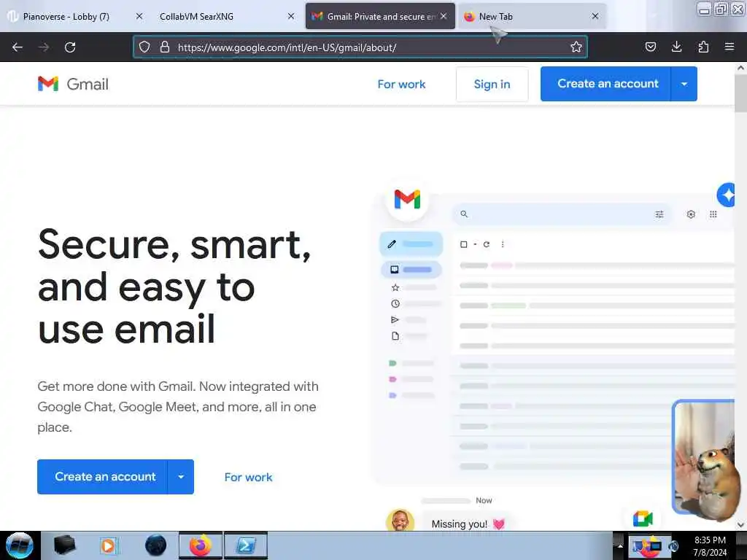Close the Gmail tab
This screenshot has width=747, height=560.
pos(444,16)
